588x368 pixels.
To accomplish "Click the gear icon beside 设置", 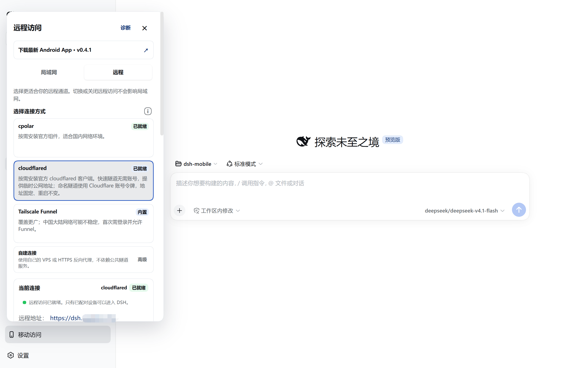I will click(x=11, y=355).
